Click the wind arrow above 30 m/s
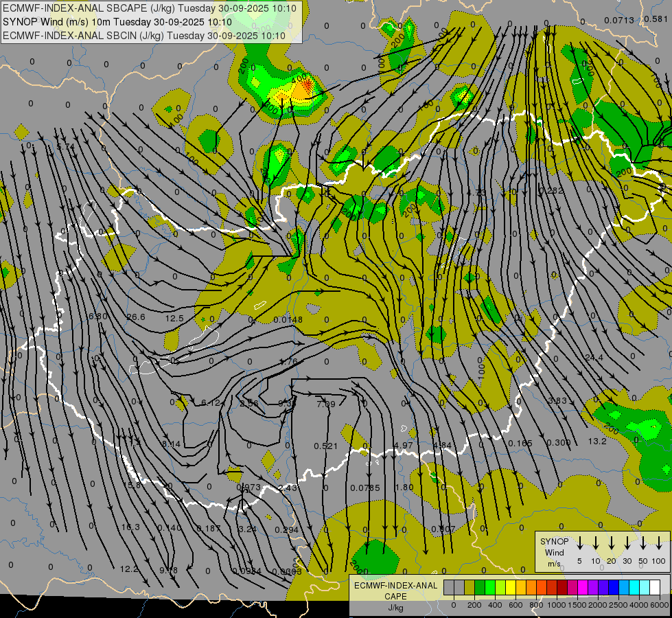This screenshot has height=618, width=672. click(x=627, y=543)
